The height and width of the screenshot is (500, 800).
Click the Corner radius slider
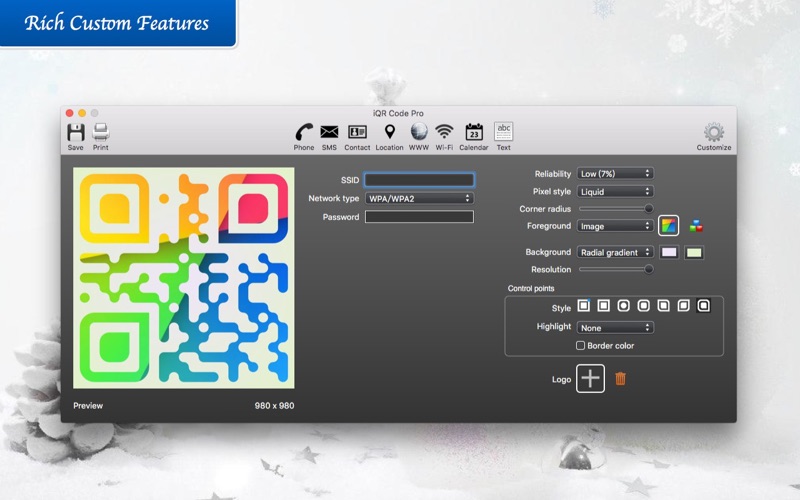click(x=616, y=208)
